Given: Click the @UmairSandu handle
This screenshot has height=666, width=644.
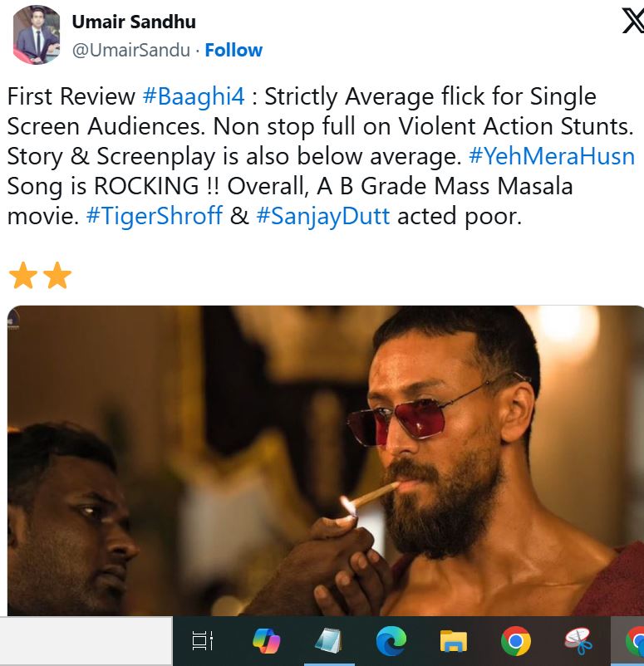Looking at the screenshot, I should click(x=131, y=50).
